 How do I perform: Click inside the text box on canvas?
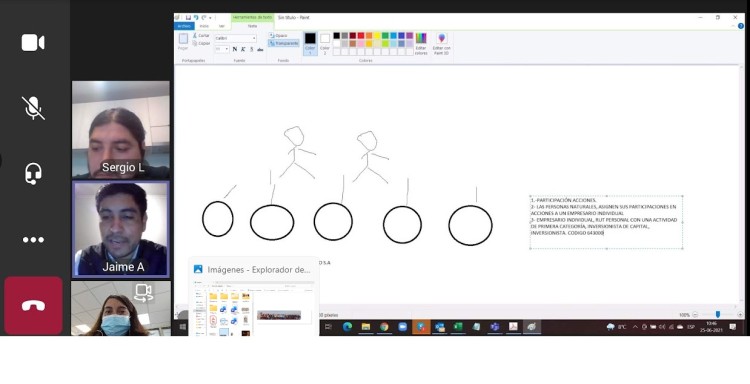pyautogui.click(x=606, y=222)
